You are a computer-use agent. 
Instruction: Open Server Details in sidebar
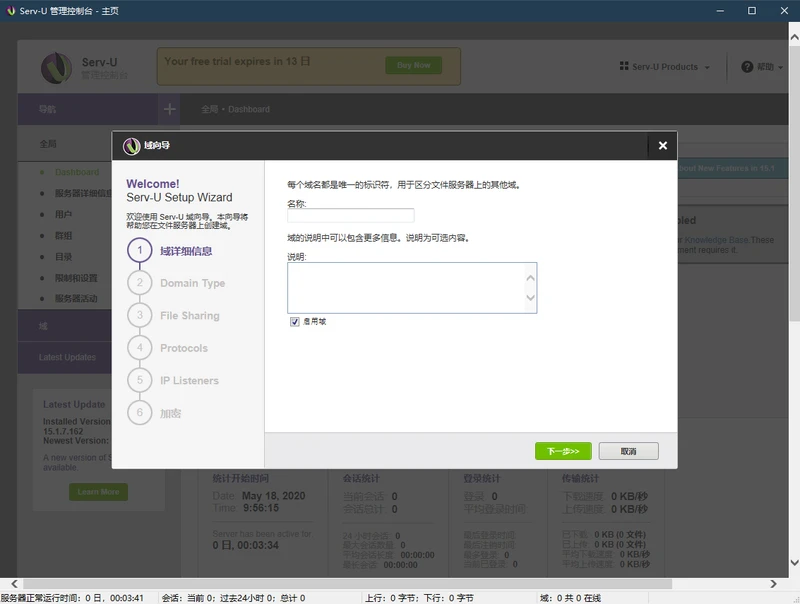[83, 193]
